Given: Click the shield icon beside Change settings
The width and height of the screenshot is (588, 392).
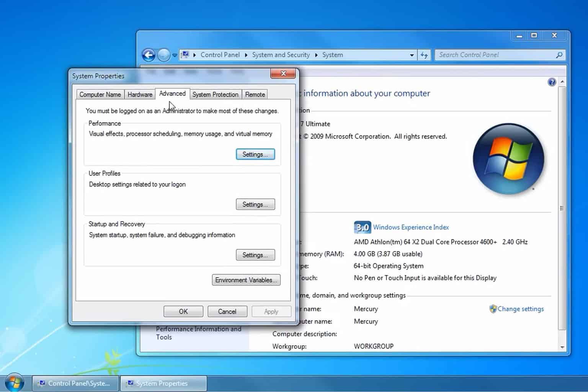Looking at the screenshot, I should click(493, 309).
